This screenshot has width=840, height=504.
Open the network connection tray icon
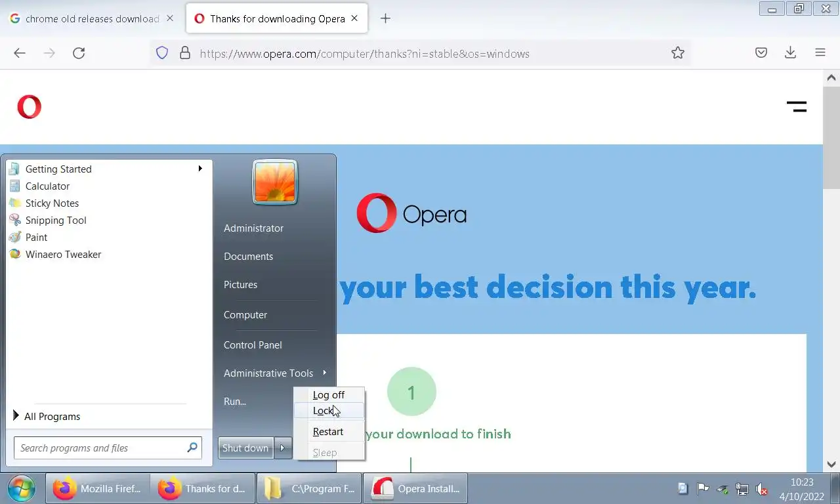[x=742, y=488]
